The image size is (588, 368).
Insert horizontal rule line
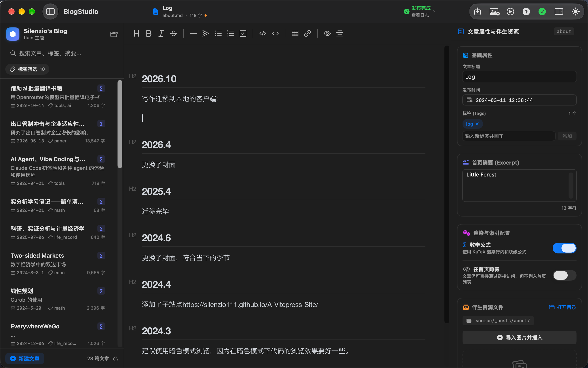[x=193, y=33]
